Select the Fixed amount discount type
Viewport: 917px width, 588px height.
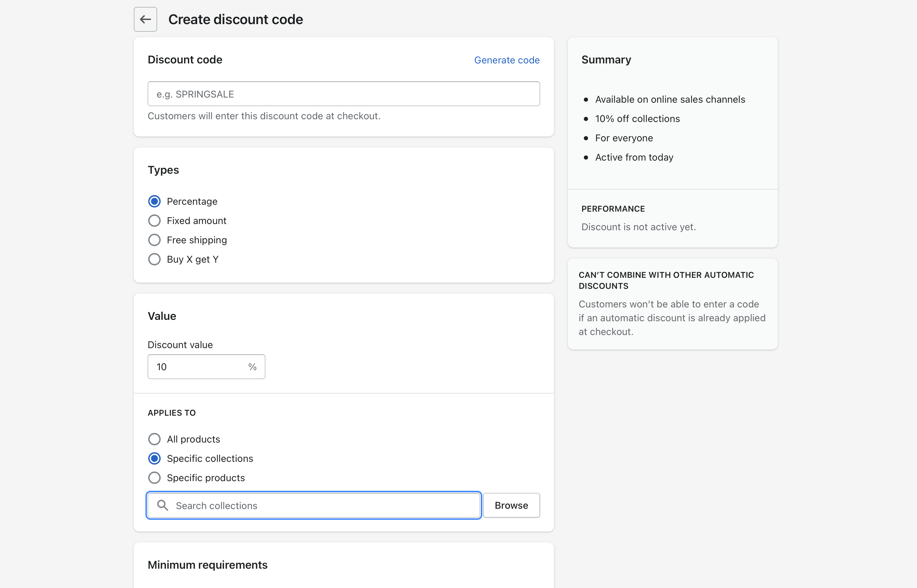click(x=154, y=221)
